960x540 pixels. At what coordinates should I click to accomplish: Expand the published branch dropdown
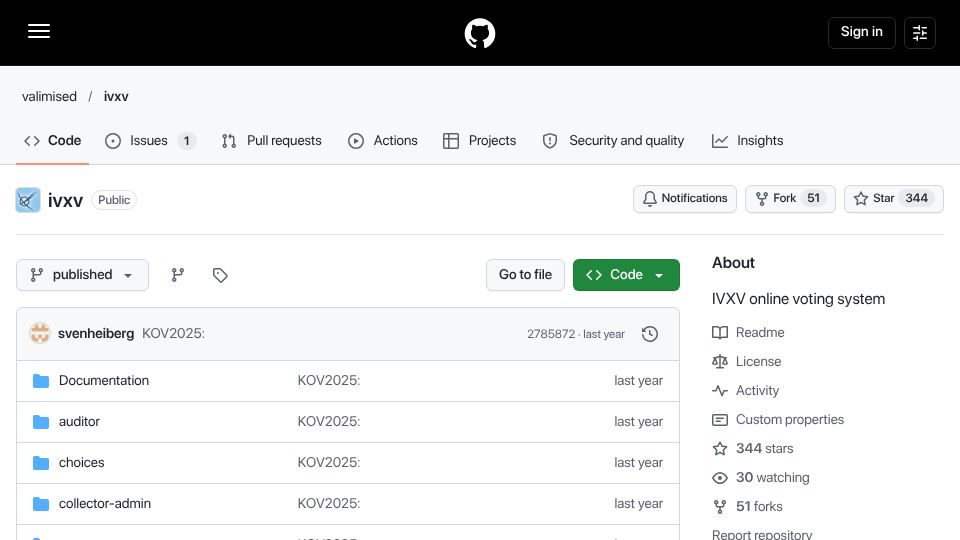pyautogui.click(x=83, y=275)
